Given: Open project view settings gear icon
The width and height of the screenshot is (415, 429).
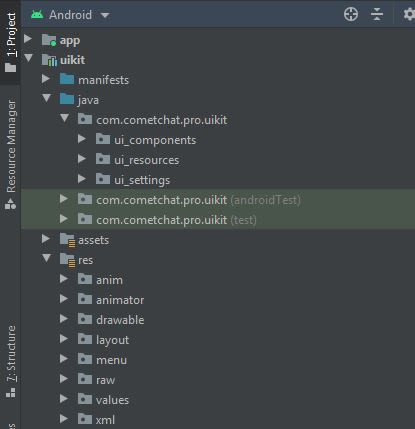Looking at the screenshot, I should pyautogui.click(x=409, y=14).
